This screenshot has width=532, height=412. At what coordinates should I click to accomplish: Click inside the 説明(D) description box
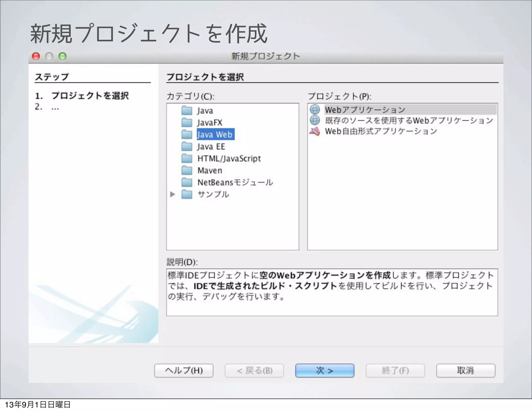pos(332,292)
